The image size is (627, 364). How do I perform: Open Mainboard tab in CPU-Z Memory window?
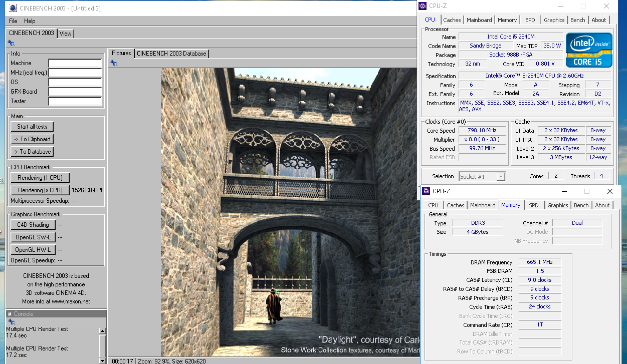[483, 205]
